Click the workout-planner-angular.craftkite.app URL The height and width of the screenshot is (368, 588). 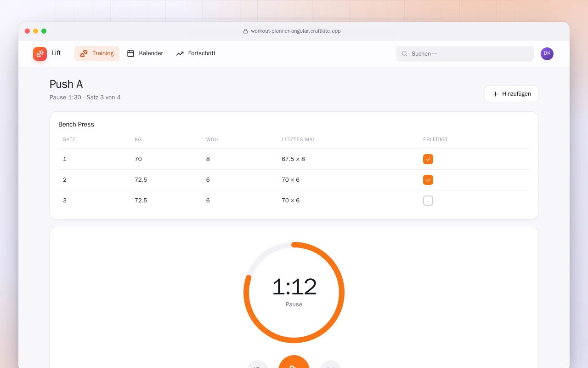click(x=295, y=31)
